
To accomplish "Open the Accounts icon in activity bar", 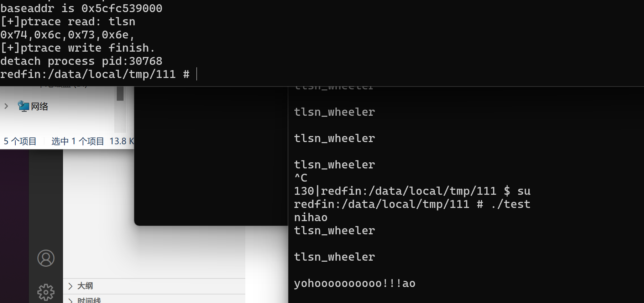I will (46, 258).
